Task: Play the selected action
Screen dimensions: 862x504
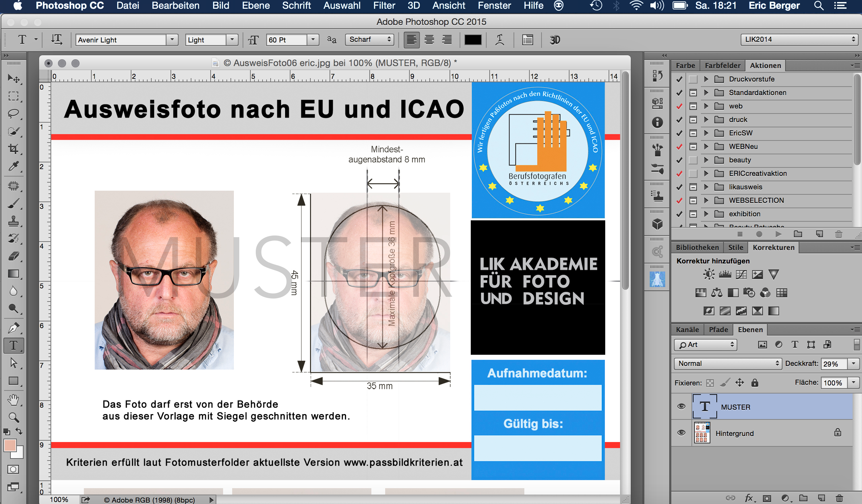Action: pos(778,234)
